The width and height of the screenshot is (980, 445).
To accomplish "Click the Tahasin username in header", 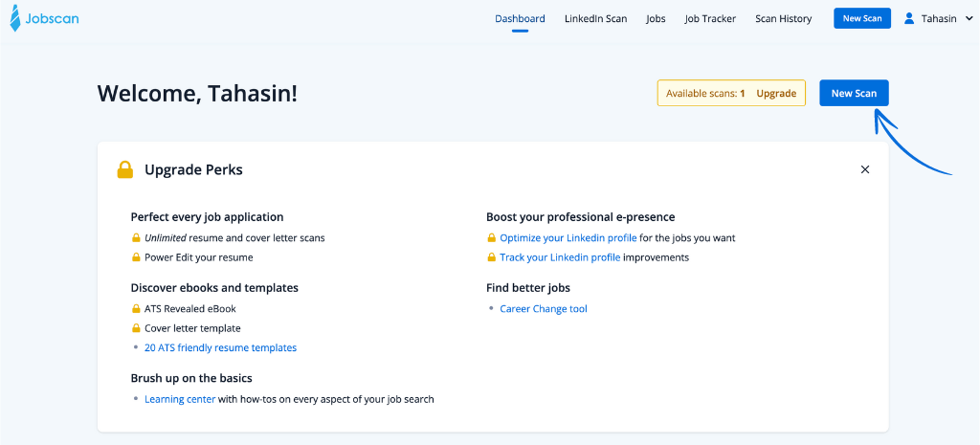I will 939,19.
